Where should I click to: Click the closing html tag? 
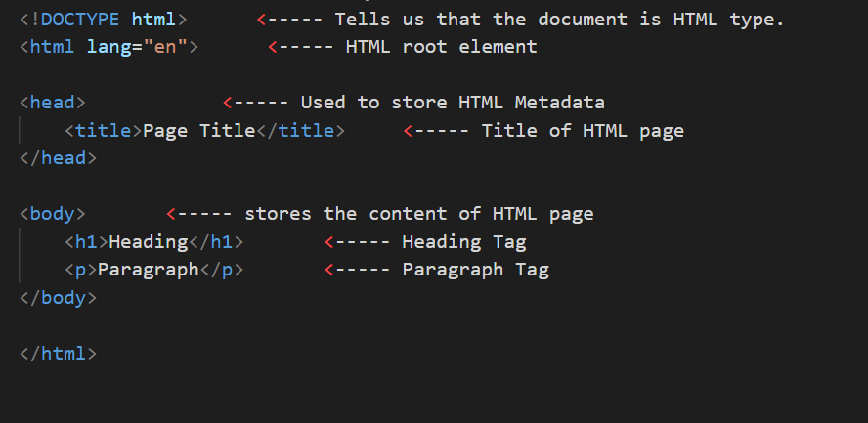pos(58,354)
